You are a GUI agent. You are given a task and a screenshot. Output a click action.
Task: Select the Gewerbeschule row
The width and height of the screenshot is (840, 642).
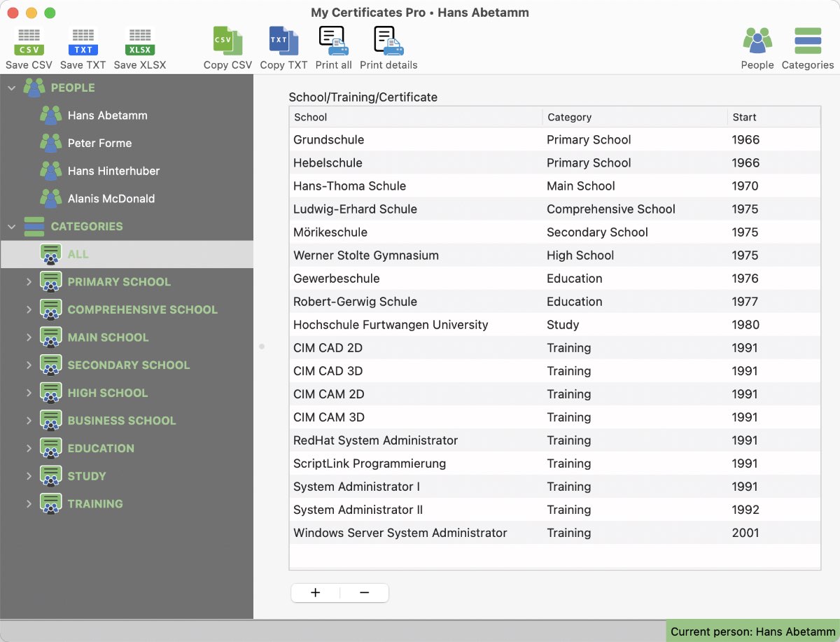(554, 278)
